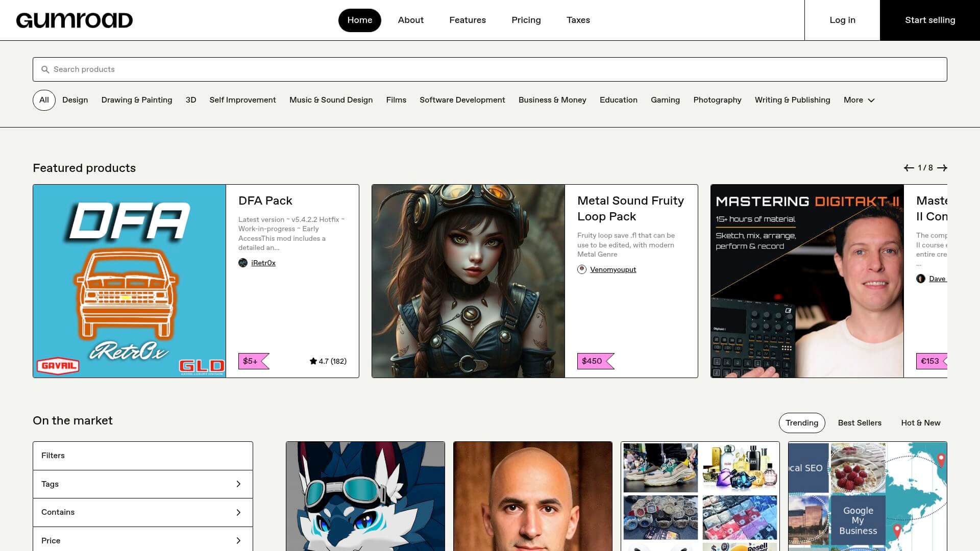Focus the Search products field

[490, 69]
